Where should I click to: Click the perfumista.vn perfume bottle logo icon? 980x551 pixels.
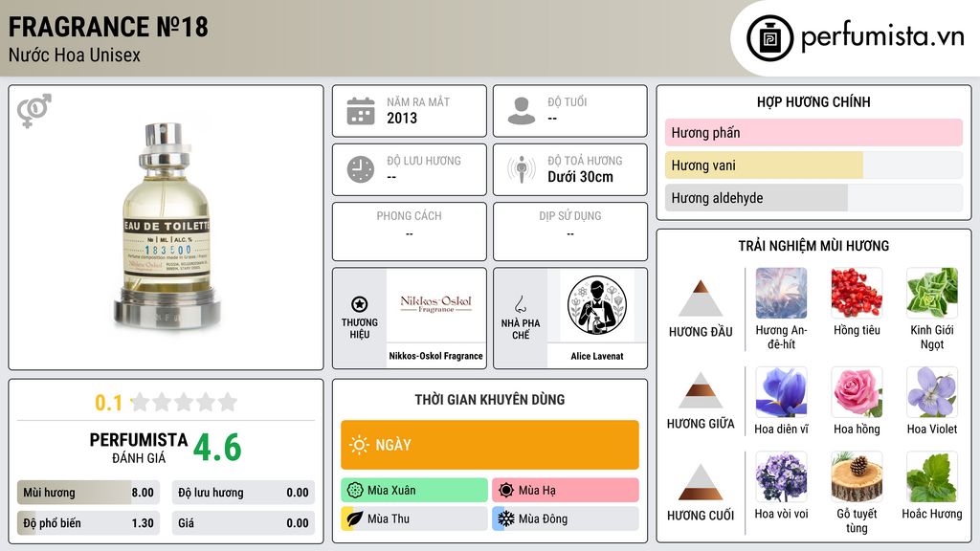click(769, 38)
